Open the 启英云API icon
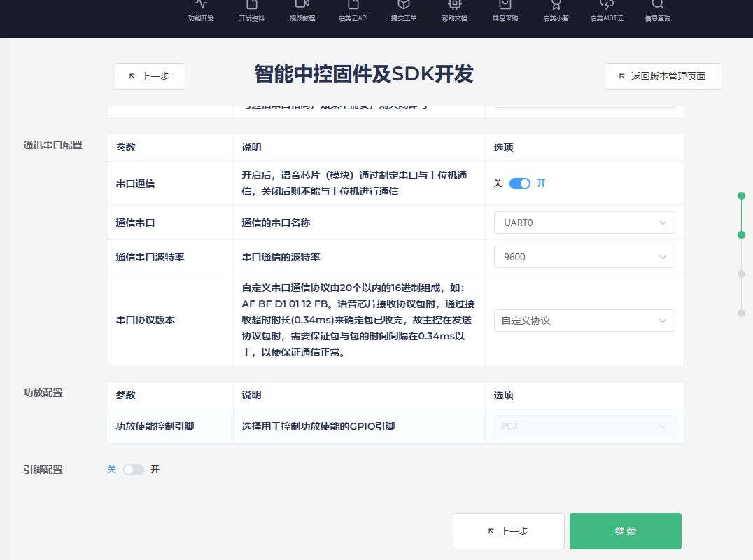The width and height of the screenshot is (753, 560). coord(353,6)
